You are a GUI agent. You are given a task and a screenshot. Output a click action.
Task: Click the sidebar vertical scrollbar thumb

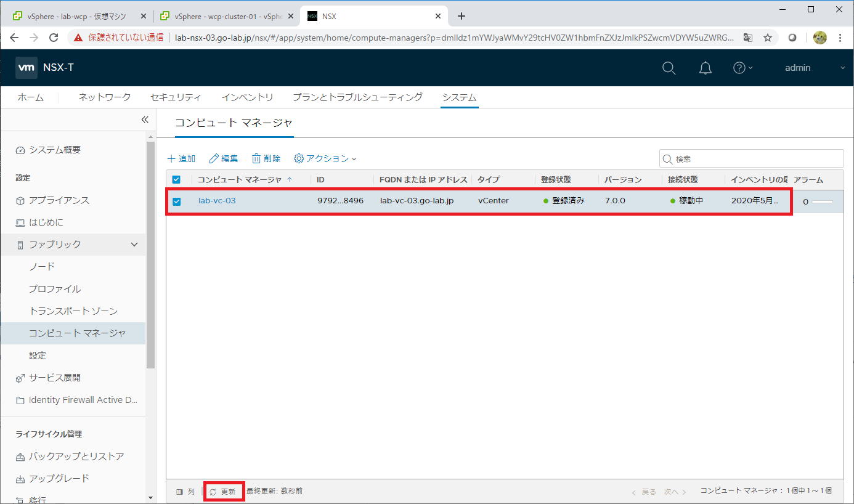point(150,254)
